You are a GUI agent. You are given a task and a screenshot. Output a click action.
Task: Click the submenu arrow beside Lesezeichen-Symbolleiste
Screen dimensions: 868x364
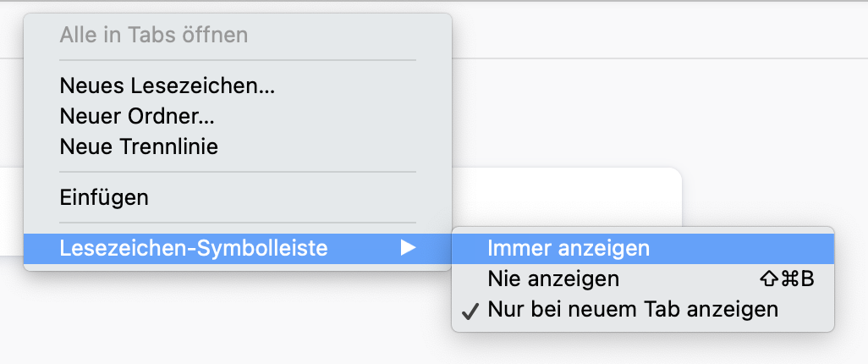409,248
